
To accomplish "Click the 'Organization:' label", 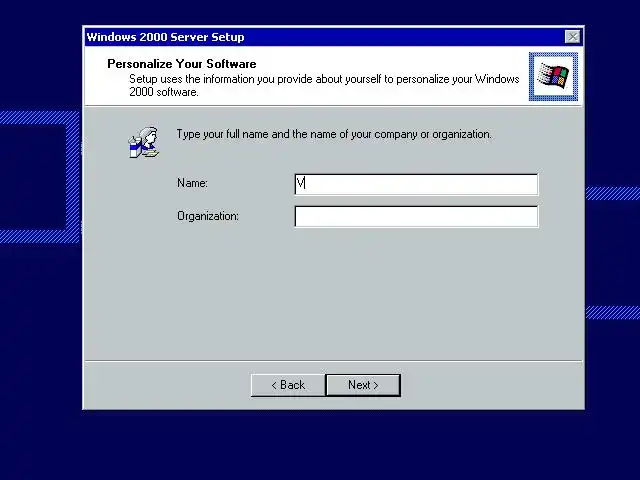I will coord(208,216).
